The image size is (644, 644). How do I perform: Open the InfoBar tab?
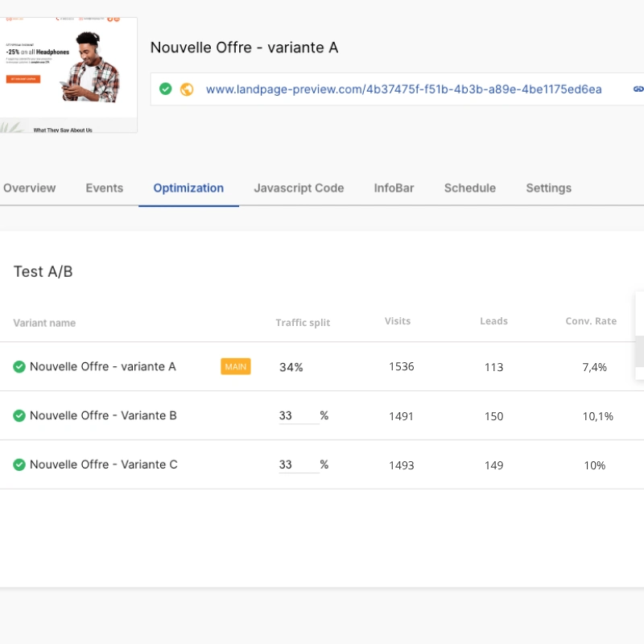[x=394, y=188]
